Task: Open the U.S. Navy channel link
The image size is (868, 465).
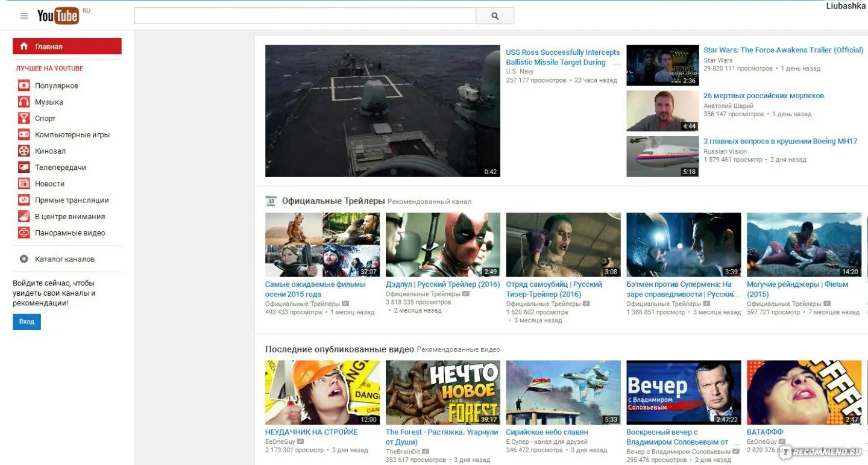Action: [520, 72]
